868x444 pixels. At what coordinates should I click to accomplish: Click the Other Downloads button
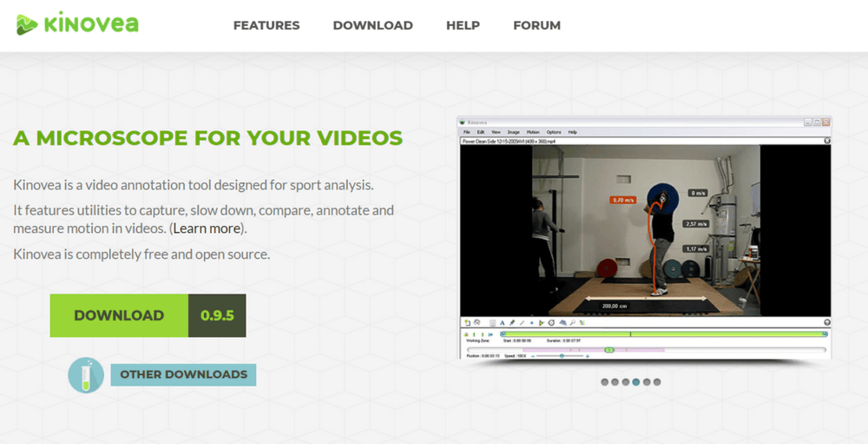coord(183,374)
